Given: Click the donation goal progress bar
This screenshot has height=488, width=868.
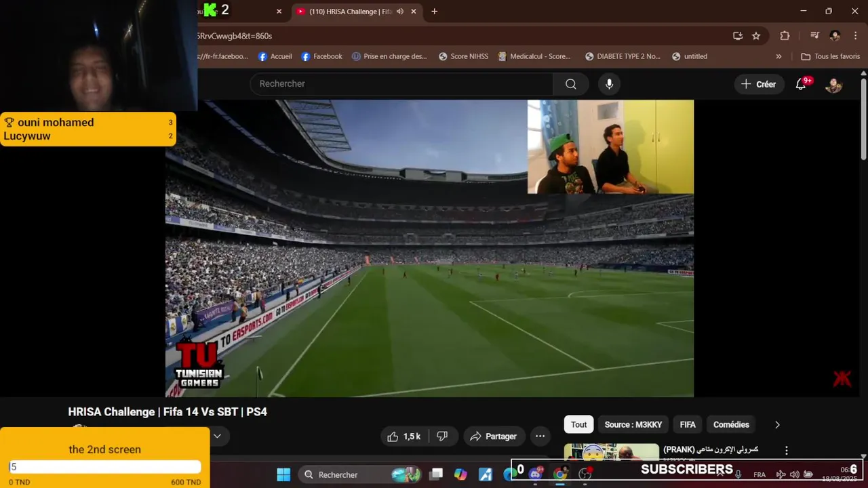Looking at the screenshot, I should pyautogui.click(x=105, y=467).
